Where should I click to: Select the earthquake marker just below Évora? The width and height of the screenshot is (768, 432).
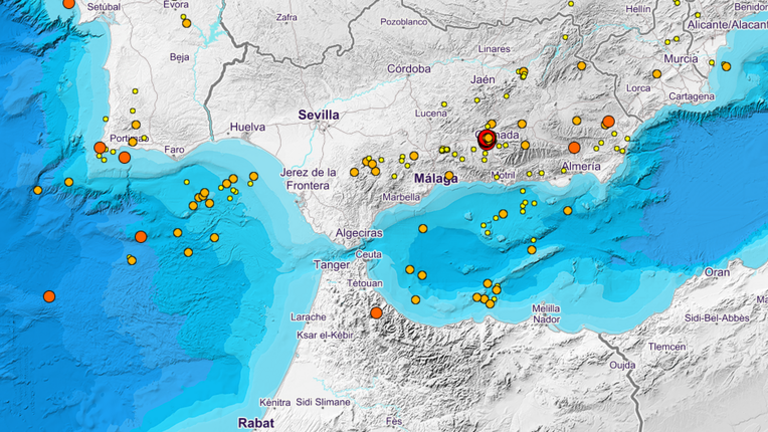pyautogui.click(x=186, y=23)
